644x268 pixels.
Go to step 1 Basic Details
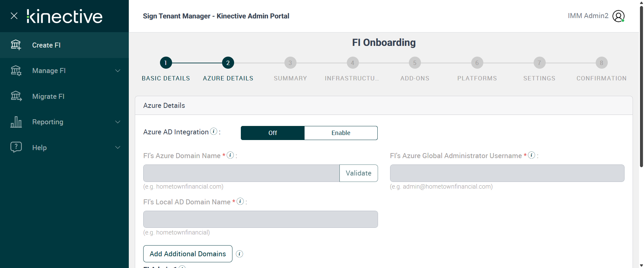tap(166, 63)
